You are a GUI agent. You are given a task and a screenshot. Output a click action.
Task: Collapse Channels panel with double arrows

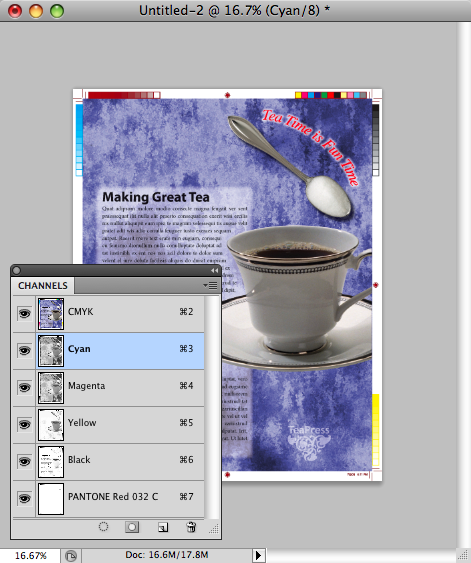click(x=214, y=270)
